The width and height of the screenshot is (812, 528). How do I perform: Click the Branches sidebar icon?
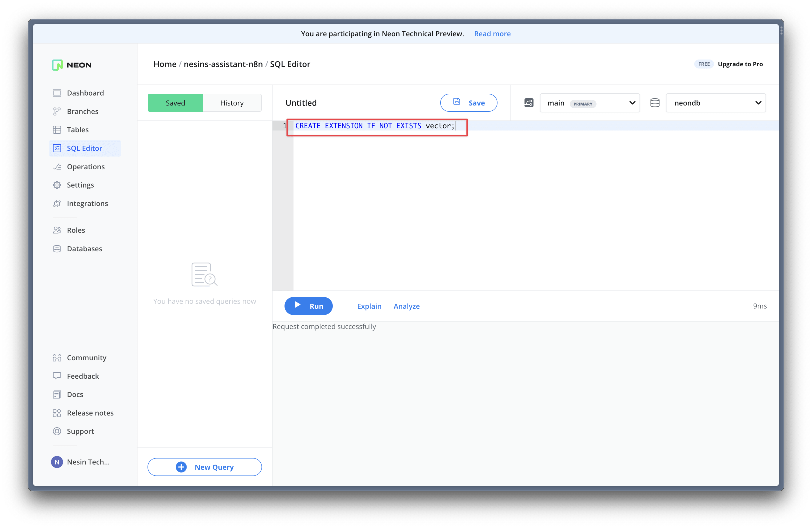point(57,111)
